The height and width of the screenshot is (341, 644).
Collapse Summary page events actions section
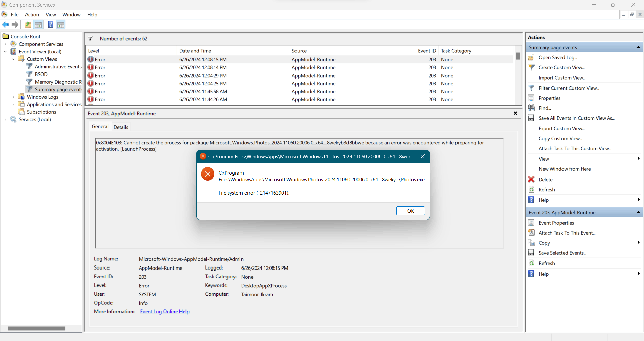pos(638,47)
